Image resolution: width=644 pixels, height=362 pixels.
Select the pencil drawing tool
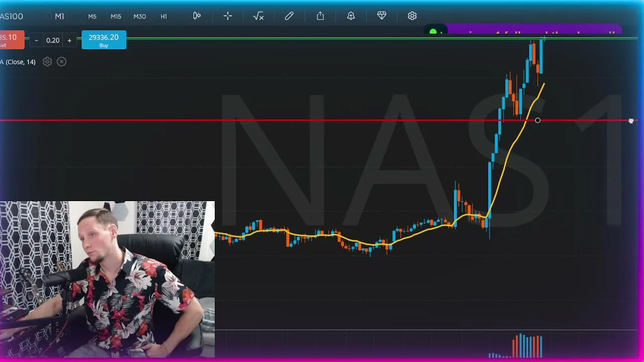[289, 16]
